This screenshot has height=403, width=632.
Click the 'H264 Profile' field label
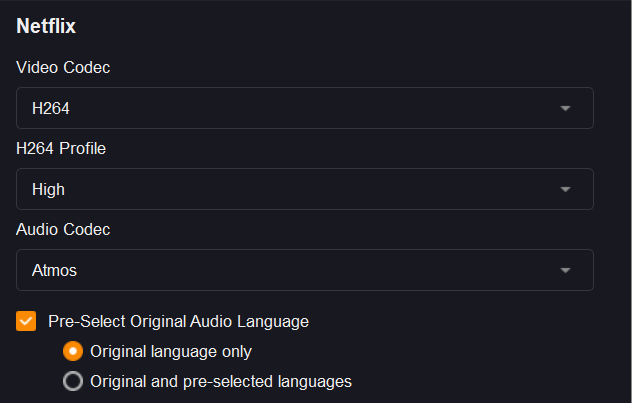[61, 149]
